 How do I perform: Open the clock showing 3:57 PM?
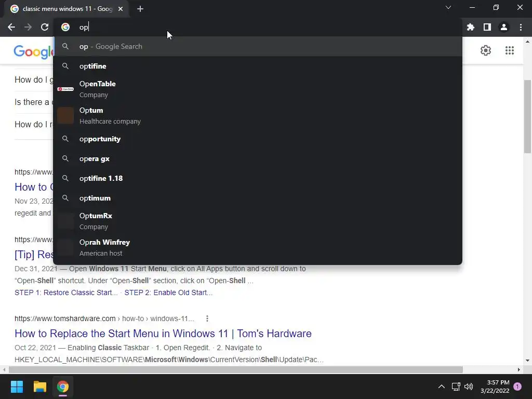tap(495, 387)
